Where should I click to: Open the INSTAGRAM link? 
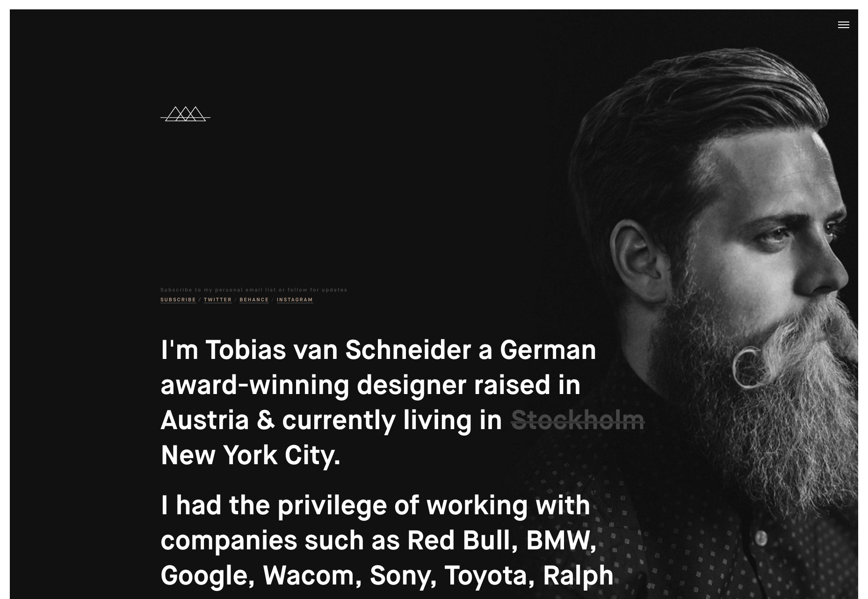[x=295, y=300]
